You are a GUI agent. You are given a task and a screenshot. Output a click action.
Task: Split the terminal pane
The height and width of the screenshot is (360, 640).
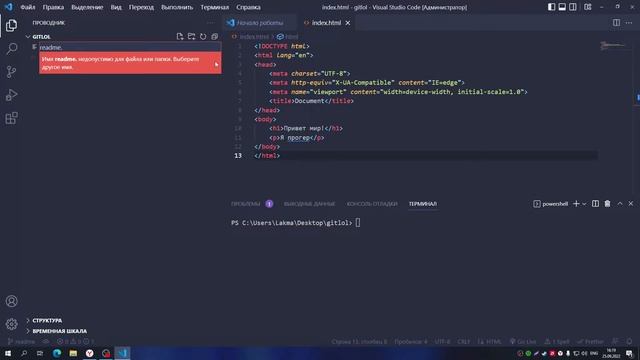point(596,204)
